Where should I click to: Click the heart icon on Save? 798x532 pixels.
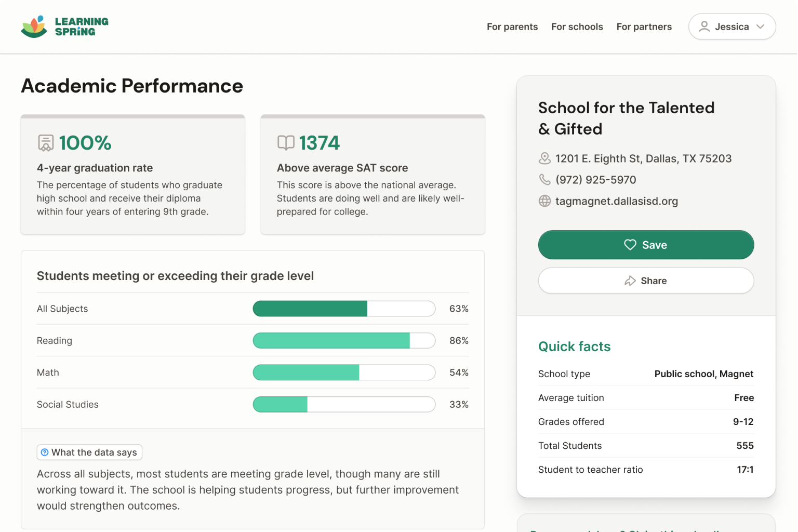pos(630,245)
